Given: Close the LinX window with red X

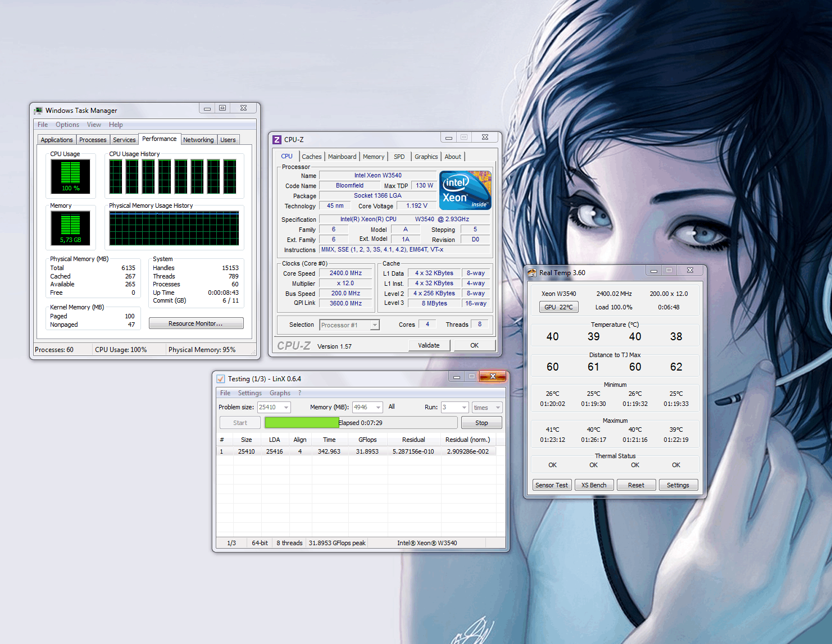Looking at the screenshot, I should click(493, 377).
